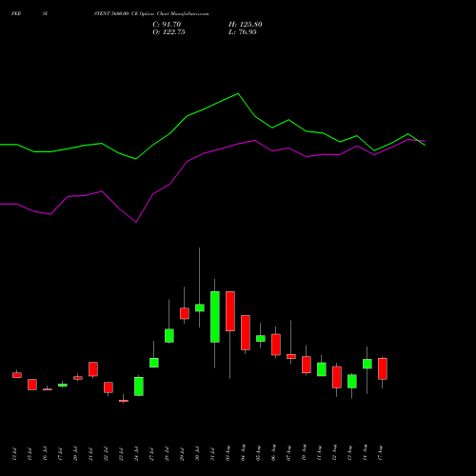Select the green indicator line at its peak
This screenshot has width=476, height=476.
(x=238, y=94)
